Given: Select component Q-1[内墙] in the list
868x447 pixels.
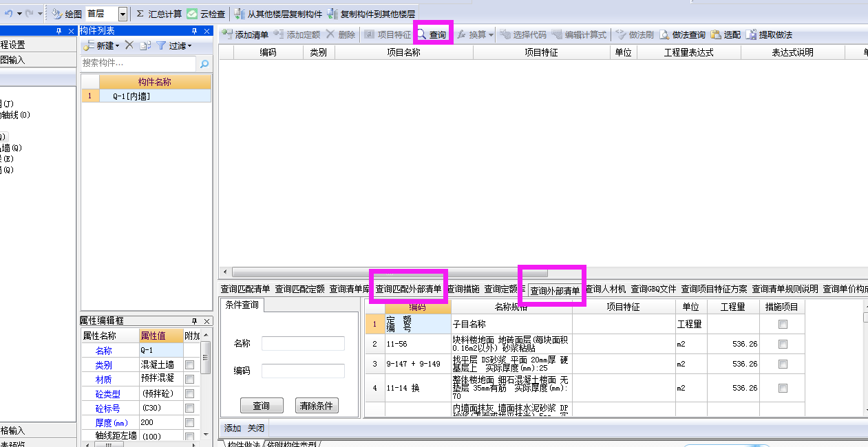Looking at the screenshot, I should (x=155, y=96).
